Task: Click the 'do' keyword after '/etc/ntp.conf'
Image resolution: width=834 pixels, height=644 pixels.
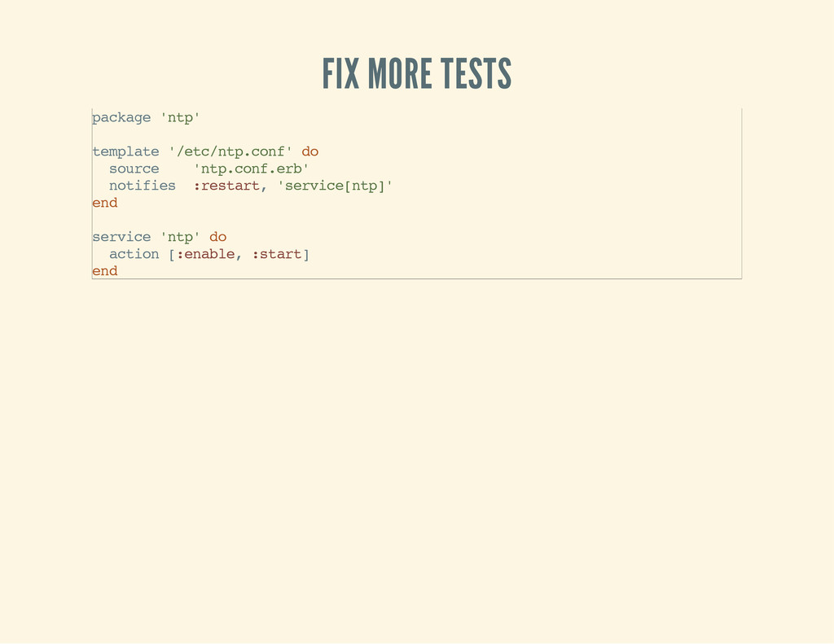Action: pos(310,151)
